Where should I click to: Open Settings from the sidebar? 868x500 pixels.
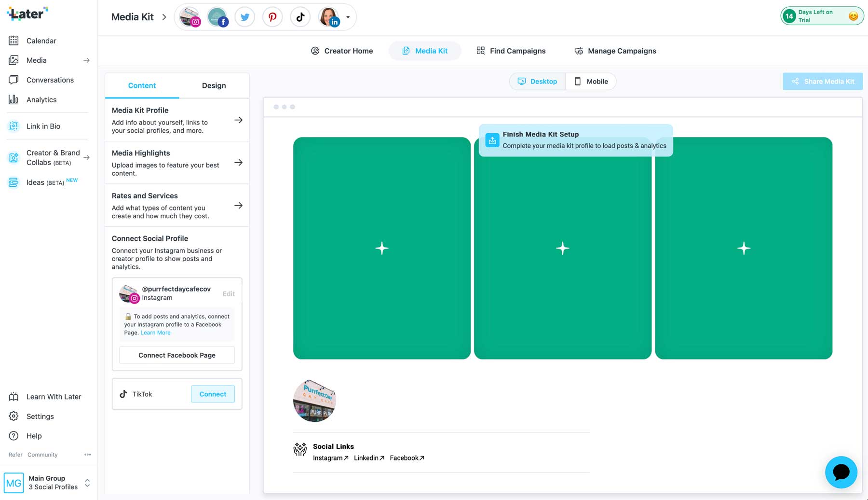40,416
